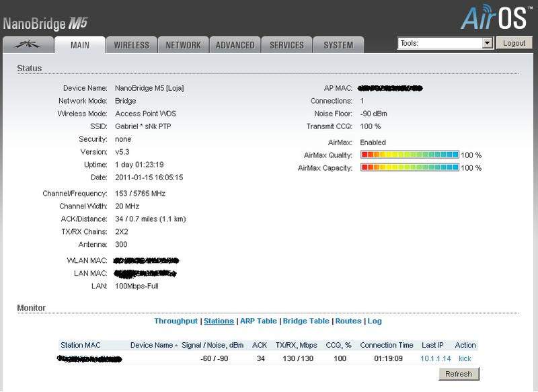Open the SERVICES tab
Image resolution: width=538 pixels, height=392 pixels.
coord(287,45)
